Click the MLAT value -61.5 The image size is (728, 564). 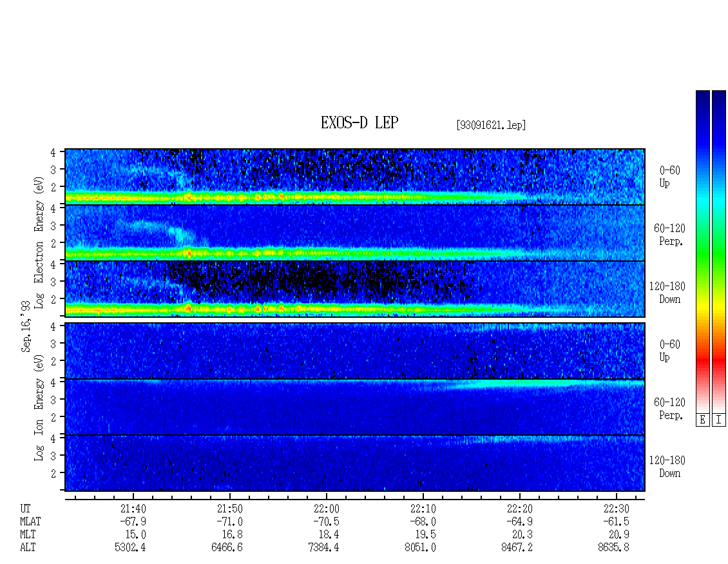pyautogui.click(x=616, y=521)
